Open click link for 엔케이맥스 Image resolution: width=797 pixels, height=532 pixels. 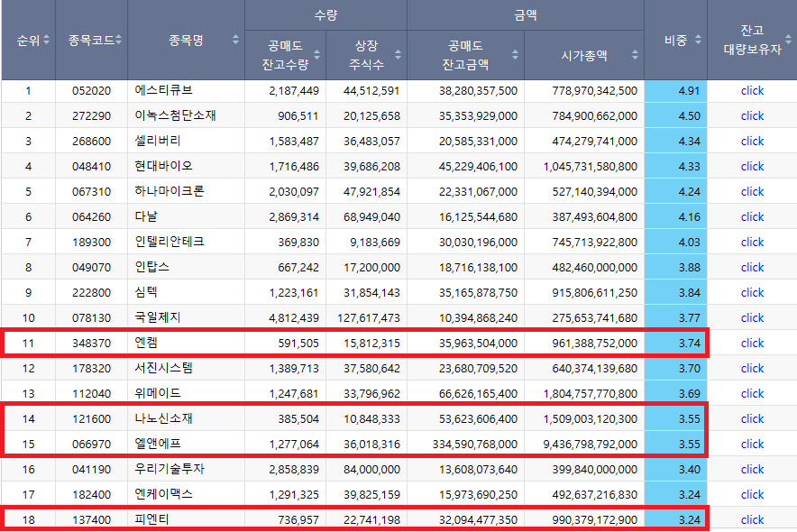pyautogui.click(x=752, y=495)
